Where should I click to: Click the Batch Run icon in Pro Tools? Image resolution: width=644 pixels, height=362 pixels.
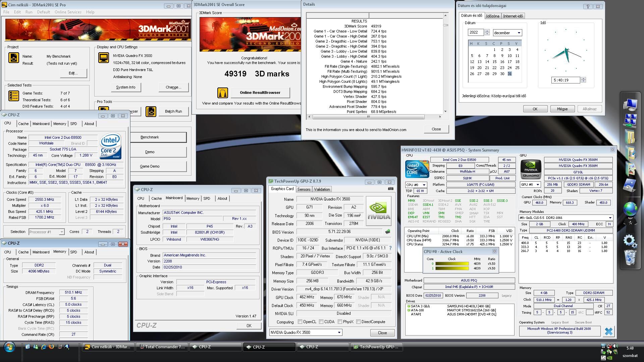pos(151,111)
